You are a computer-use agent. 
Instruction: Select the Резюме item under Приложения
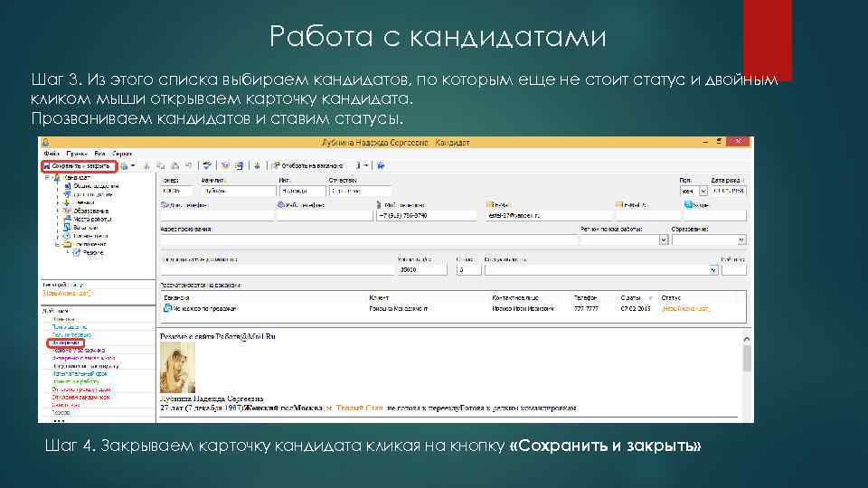point(93,253)
